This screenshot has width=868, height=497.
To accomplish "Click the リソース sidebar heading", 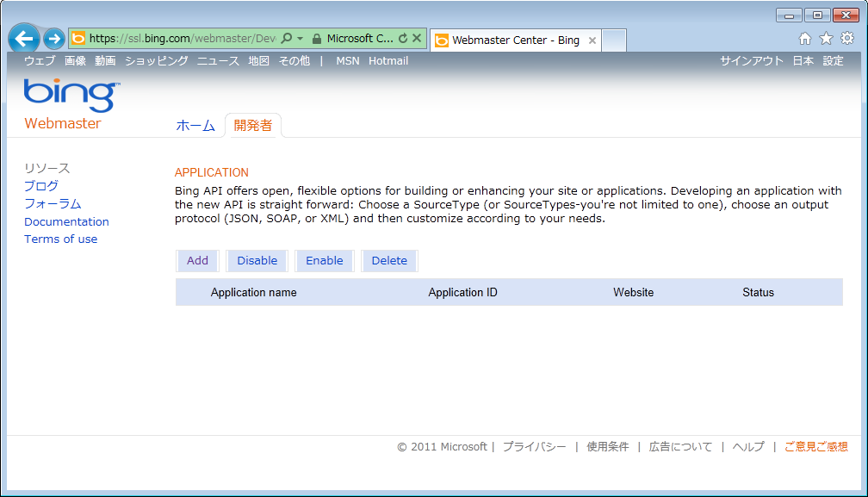I will coord(47,168).
